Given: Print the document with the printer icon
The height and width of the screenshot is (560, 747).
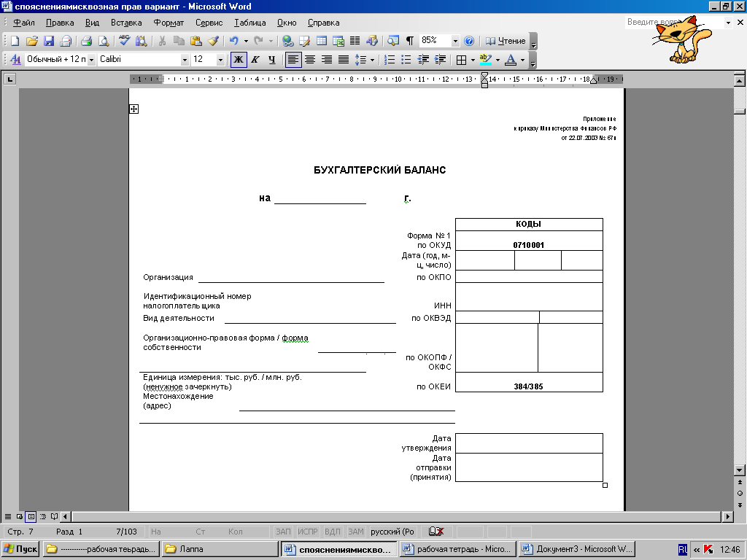Looking at the screenshot, I should point(86,42).
